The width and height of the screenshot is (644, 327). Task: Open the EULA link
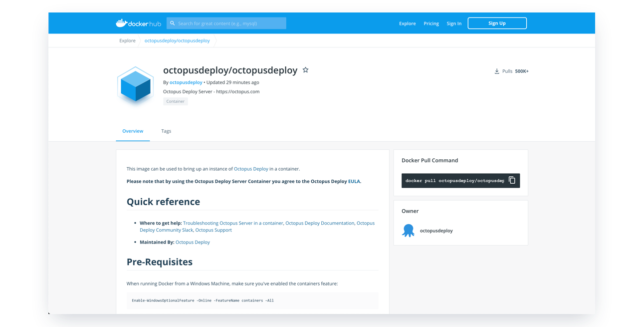(354, 181)
